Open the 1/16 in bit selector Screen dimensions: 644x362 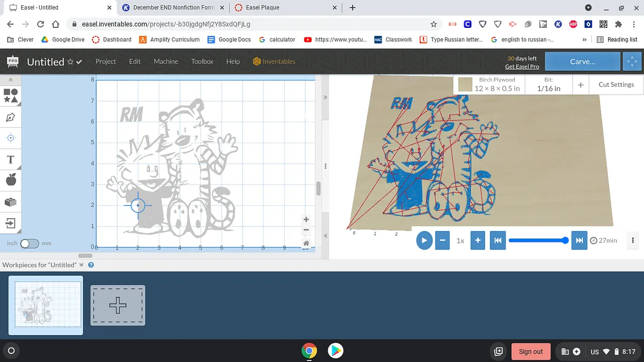(548, 84)
